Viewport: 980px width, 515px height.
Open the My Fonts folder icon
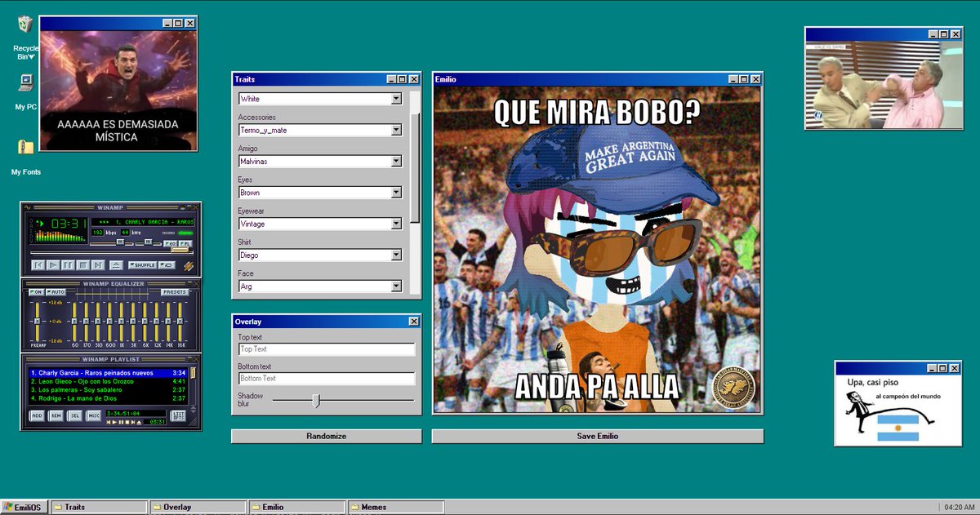pyautogui.click(x=25, y=147)
